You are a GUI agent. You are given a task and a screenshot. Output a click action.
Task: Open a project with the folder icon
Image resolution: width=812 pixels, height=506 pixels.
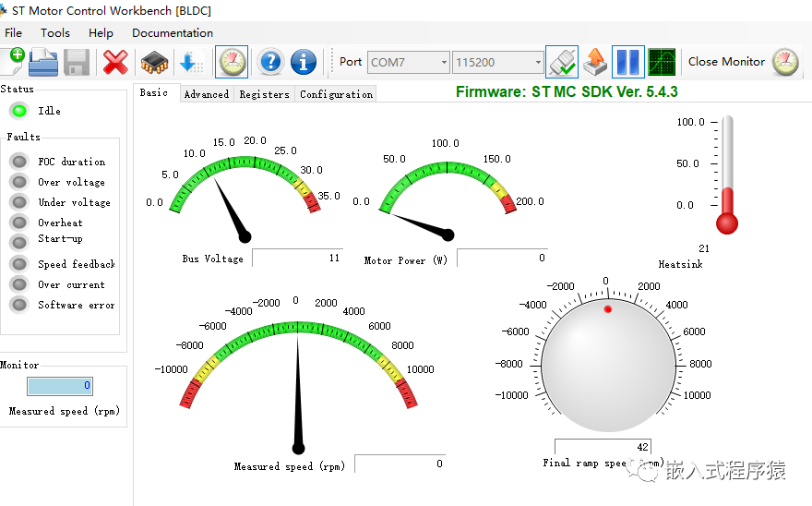43,62
